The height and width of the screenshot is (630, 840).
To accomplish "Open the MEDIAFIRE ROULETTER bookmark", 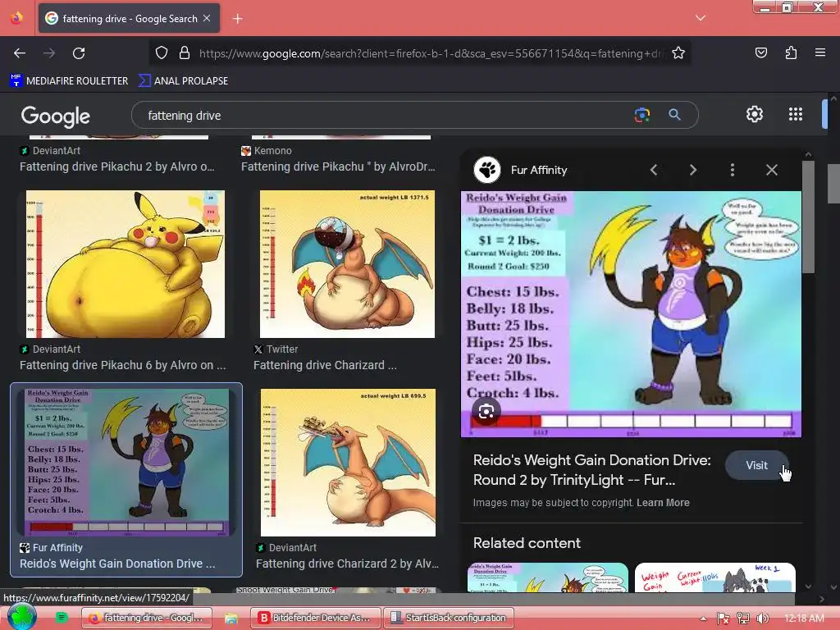I will coord(69,81).
